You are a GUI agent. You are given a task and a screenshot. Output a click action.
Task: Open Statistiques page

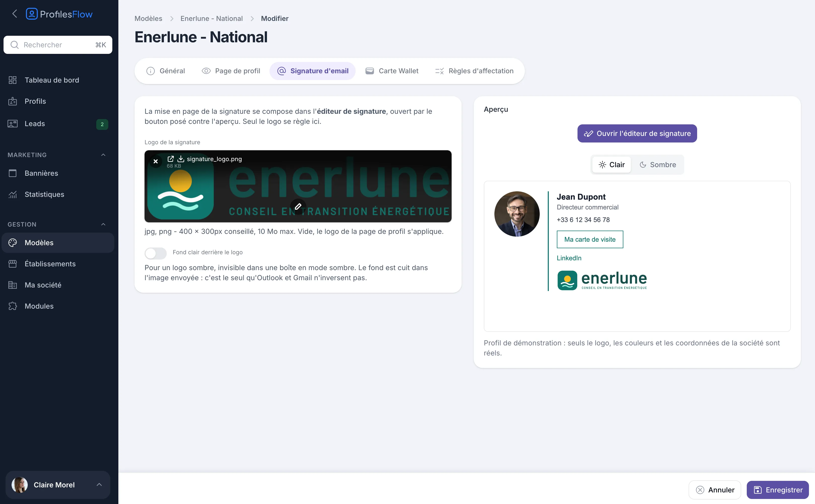58,194
